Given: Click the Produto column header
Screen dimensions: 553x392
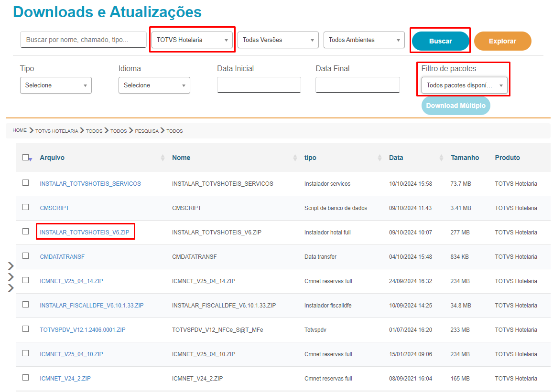Looking at the screenshot, I should pyautogui.click(x=507, y=158).
